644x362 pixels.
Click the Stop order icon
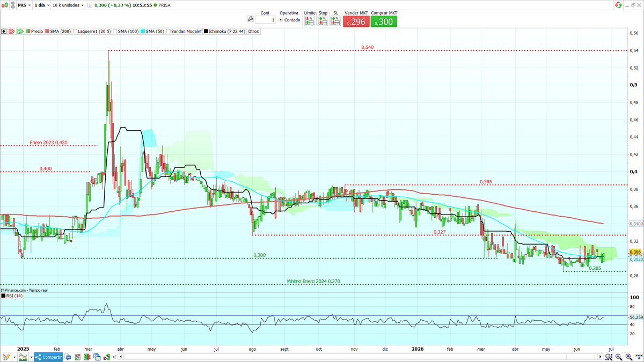323,21
